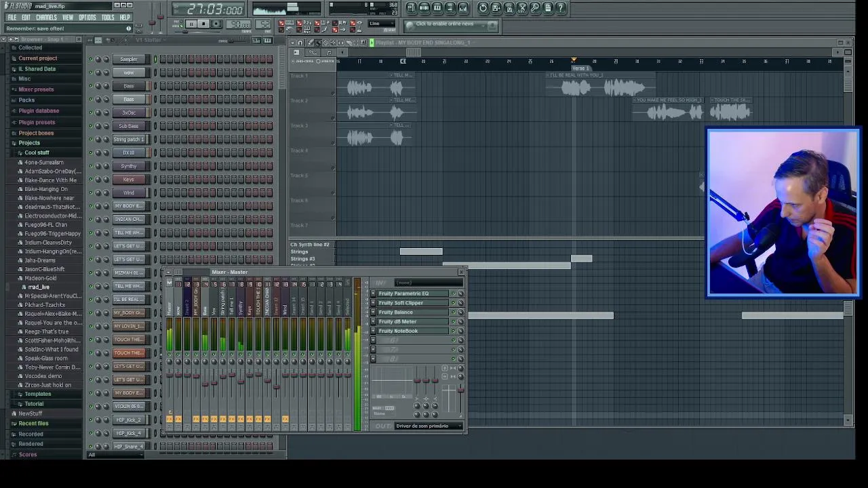Image resolution: width=868 pixels, height=488 pixels.
Task: Open Fruity Parametric EQ slot dropdown arrow
Action: [x=373, y=293]
